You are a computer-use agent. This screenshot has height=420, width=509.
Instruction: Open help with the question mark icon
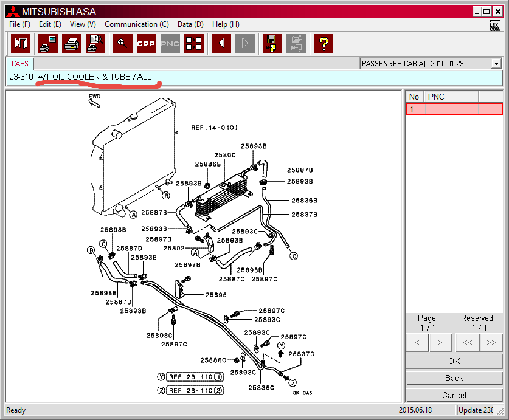tap(324, 44)
